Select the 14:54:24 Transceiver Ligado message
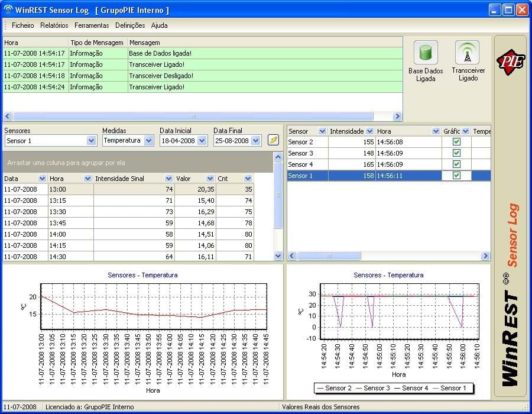 [203, 87]
